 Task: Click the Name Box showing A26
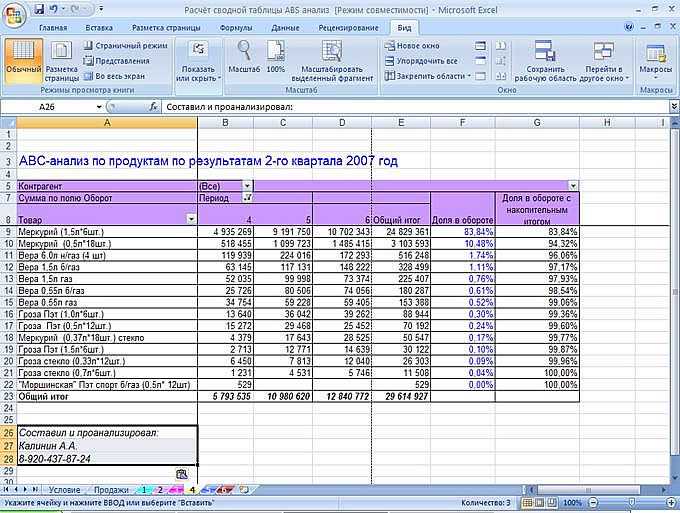pyautogui.click(x=48, y=107)
